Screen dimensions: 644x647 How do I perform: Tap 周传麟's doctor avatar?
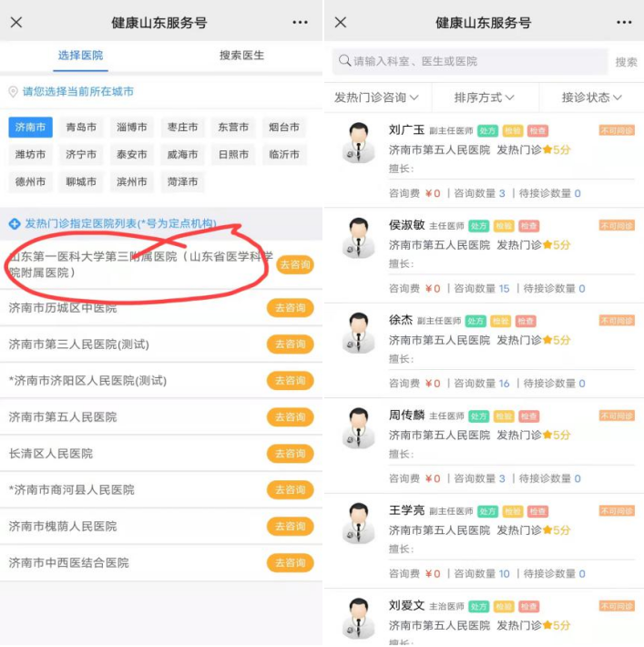[359, 428]
